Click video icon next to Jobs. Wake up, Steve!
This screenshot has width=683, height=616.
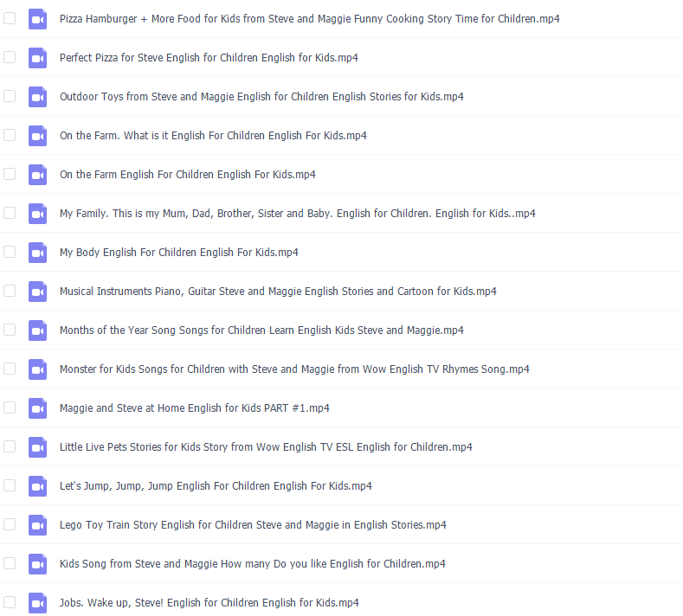(x=37, y=603)
